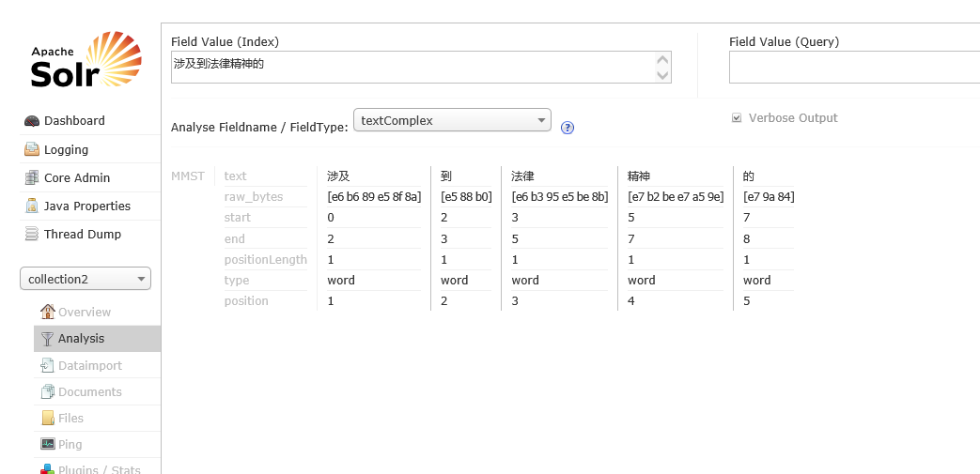
Task: Click the end row label
Action: click(235, 238)
